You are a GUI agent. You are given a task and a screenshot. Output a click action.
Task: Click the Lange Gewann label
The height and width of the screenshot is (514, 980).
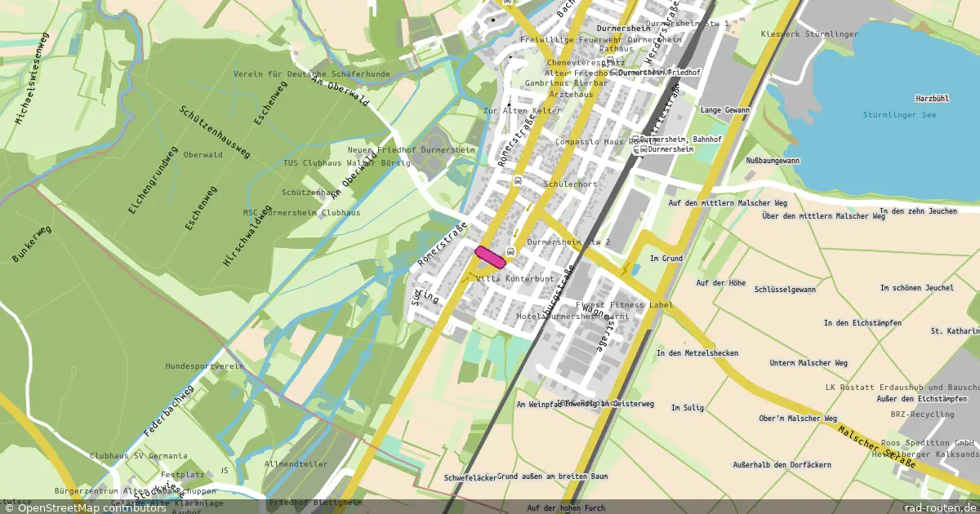click(x=724, y=109)
